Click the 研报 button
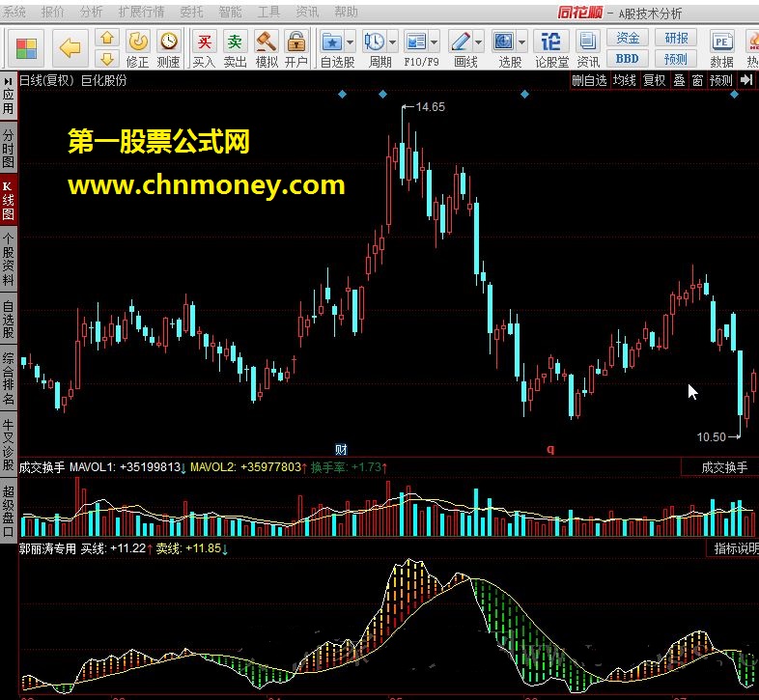 pyautogui.click(x=676, y=38)
